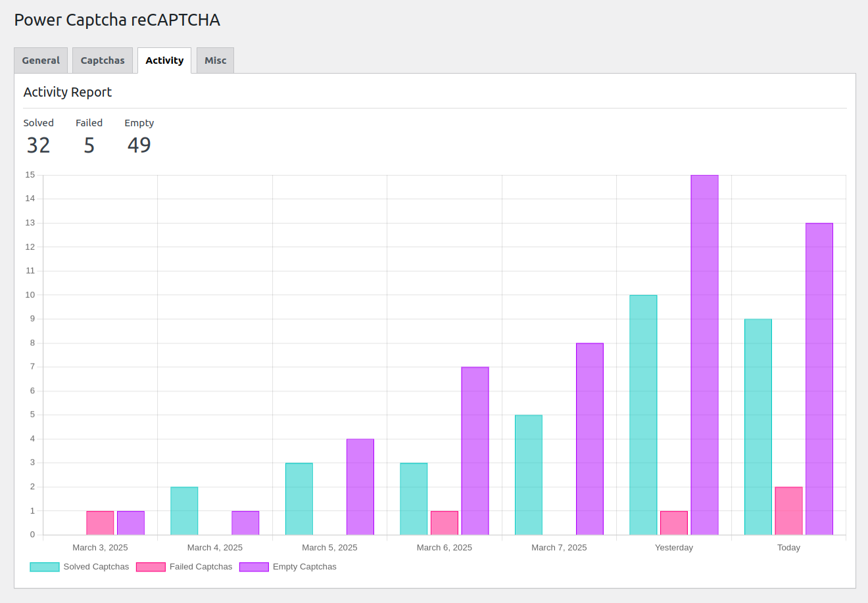Select the empty bar for March 7, 2025
868x603 pixels.
click(590, 439)
